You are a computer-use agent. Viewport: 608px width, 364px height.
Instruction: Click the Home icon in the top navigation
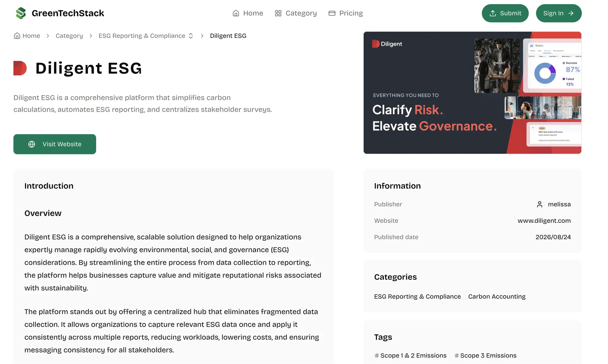tap(236, 13)
